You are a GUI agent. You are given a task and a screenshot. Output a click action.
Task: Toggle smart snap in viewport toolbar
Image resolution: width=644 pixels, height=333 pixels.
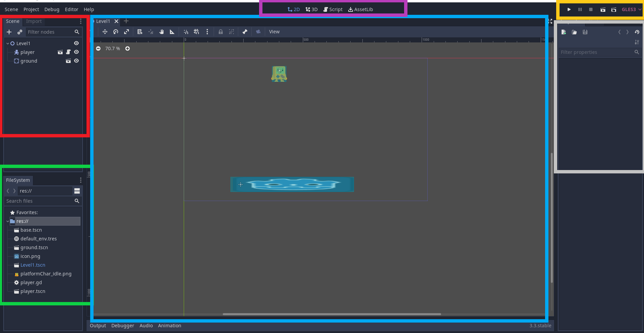pos(186,32)
